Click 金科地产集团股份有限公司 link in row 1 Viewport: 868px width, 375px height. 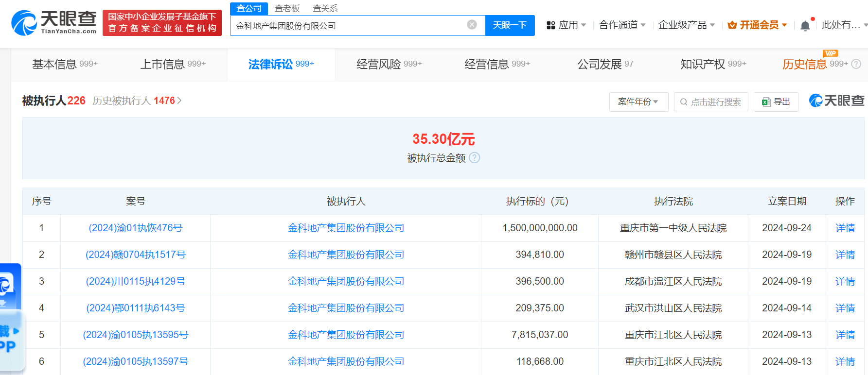point(346,228)
